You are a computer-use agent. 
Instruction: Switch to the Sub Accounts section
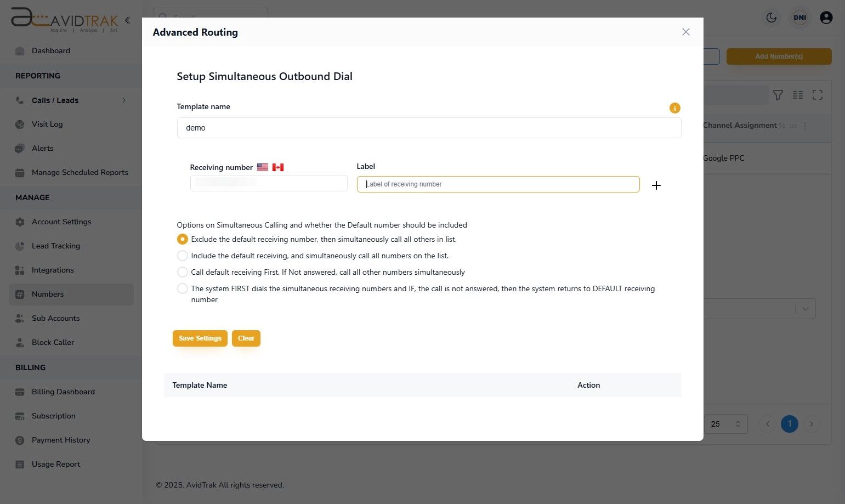coord(55,318)
